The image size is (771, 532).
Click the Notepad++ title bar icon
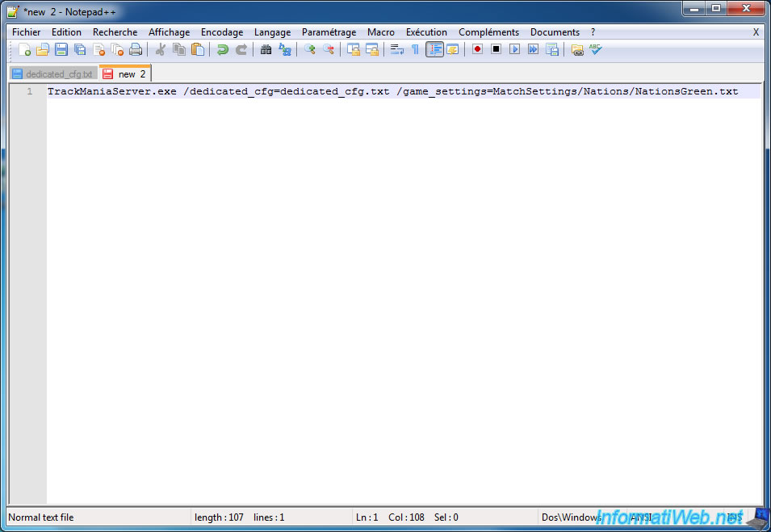pos(13,11)
